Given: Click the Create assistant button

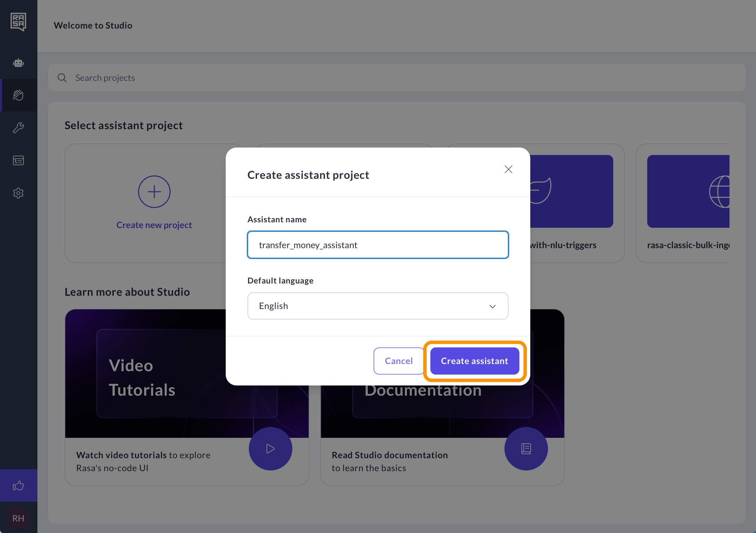Looking at the screenshot, I should coord(475,361).
